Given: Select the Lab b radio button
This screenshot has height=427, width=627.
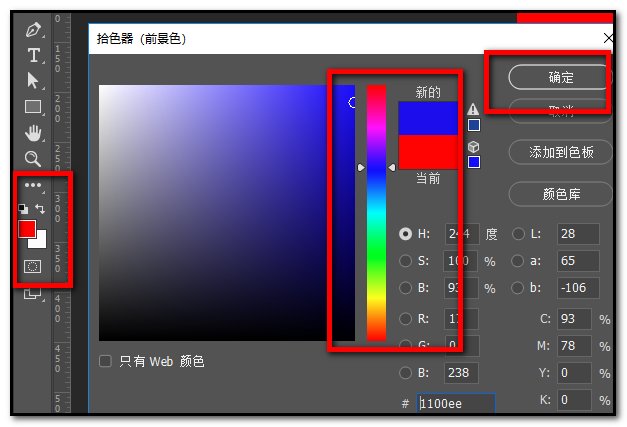Looking at the screenshot, I should (517, 288).
